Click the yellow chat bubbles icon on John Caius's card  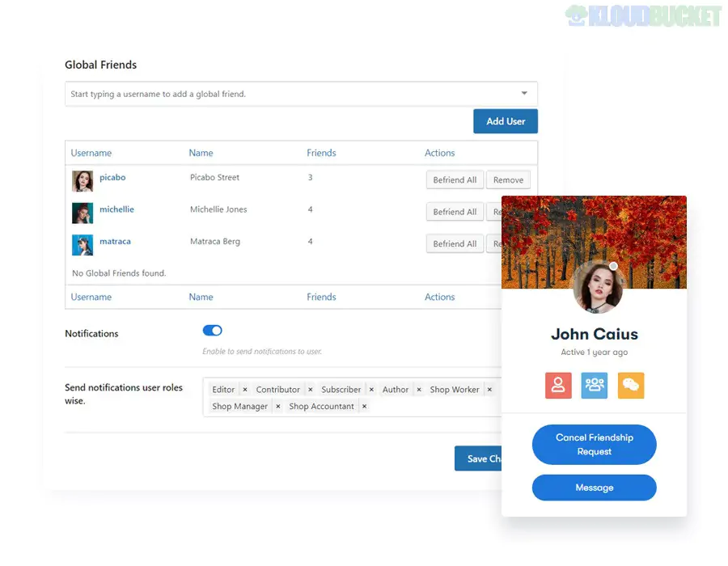pyautogui.click(x=630, y=386)
